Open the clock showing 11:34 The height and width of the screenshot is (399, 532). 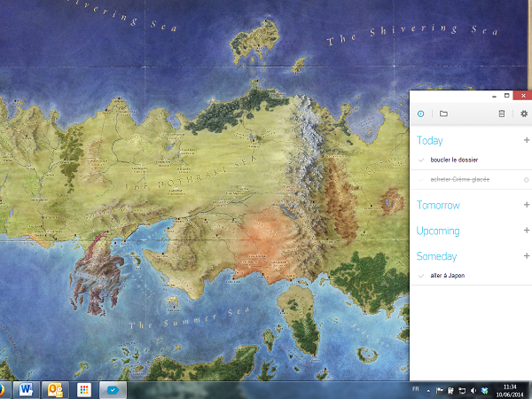click(x=510, y=390)
